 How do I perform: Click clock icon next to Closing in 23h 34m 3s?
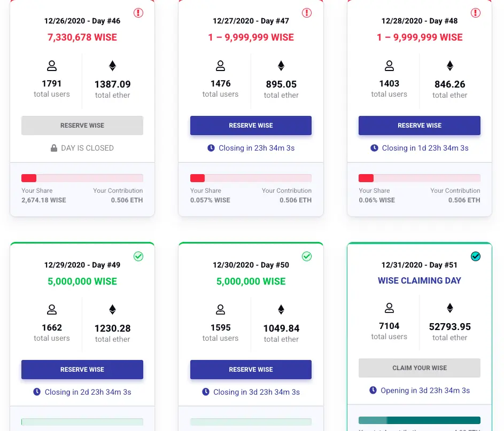point(211,148)
